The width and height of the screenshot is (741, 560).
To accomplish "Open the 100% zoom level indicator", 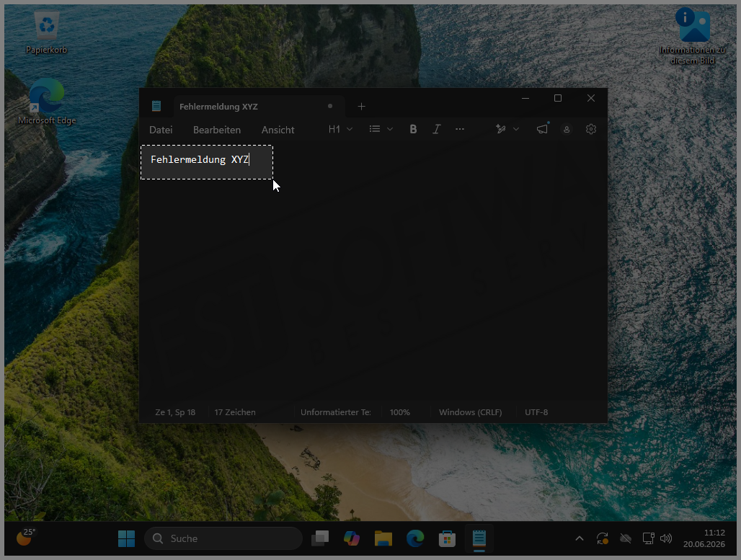I will pyautogui.click(x=400, y=412).
